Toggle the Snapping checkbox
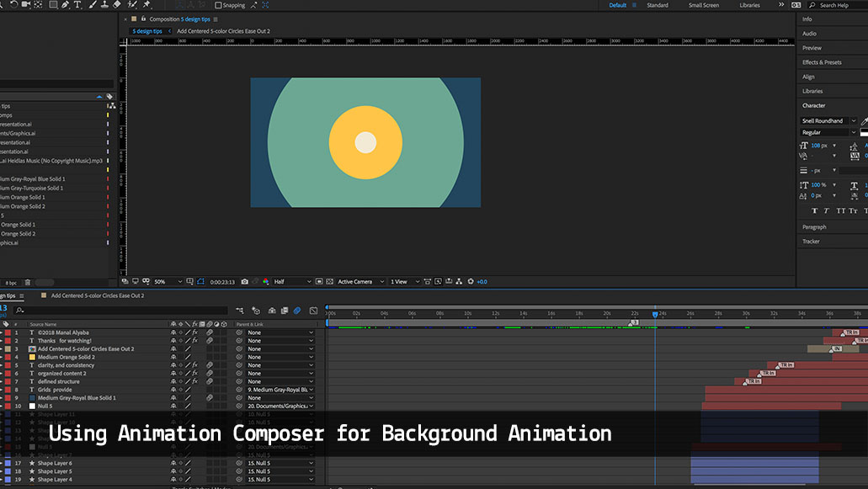This screenshot has width=868, height=489. (219, 5)
